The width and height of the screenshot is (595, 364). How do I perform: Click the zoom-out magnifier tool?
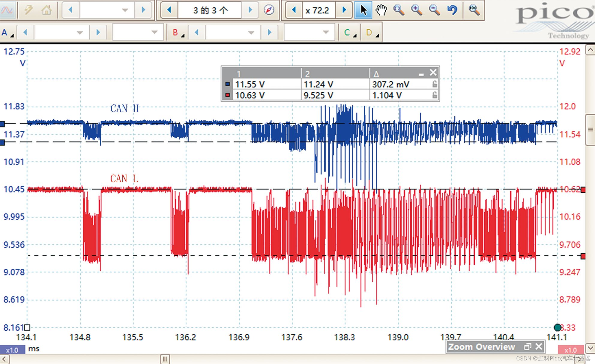pos(434,10)
